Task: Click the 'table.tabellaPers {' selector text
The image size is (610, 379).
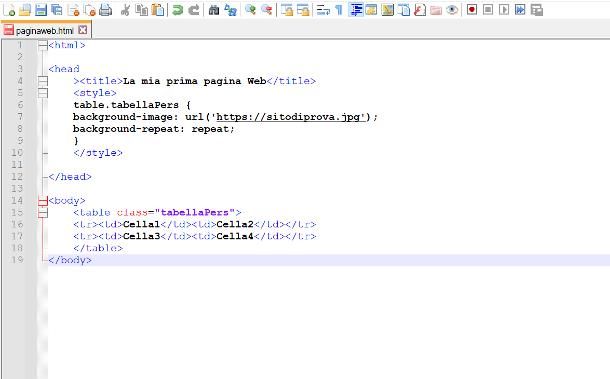Action: 132,105
